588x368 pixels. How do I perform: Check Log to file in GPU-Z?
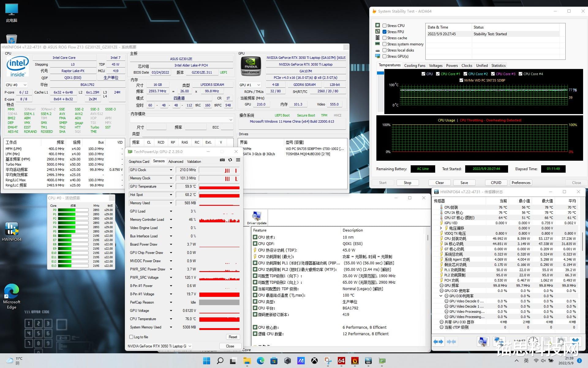tap(131, 337)
